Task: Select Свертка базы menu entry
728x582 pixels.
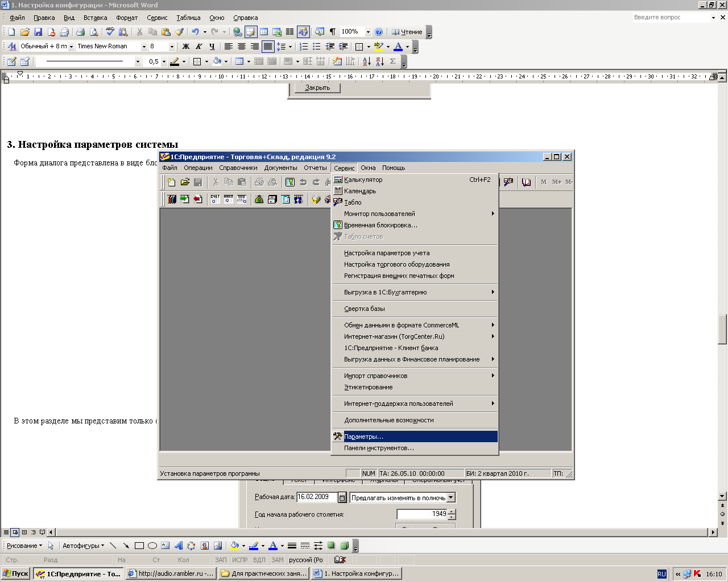Action: pos(414,309)
